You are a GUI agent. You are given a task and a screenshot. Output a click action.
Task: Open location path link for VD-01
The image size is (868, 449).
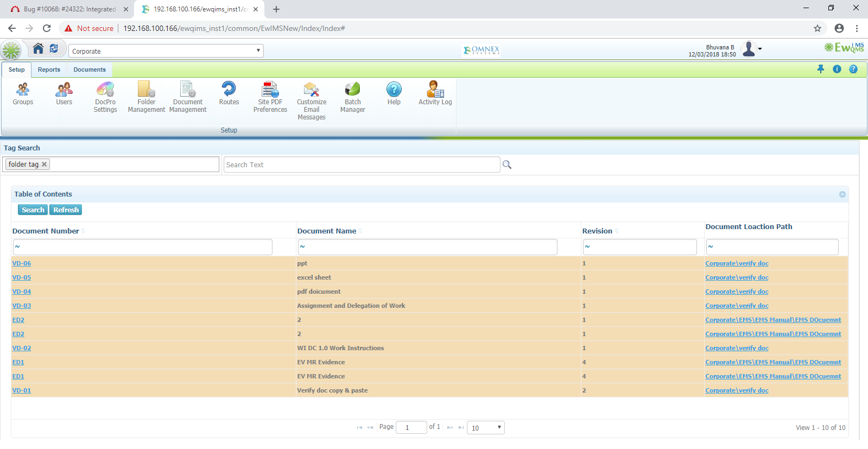pyautogui.click(x=737, y=390)
